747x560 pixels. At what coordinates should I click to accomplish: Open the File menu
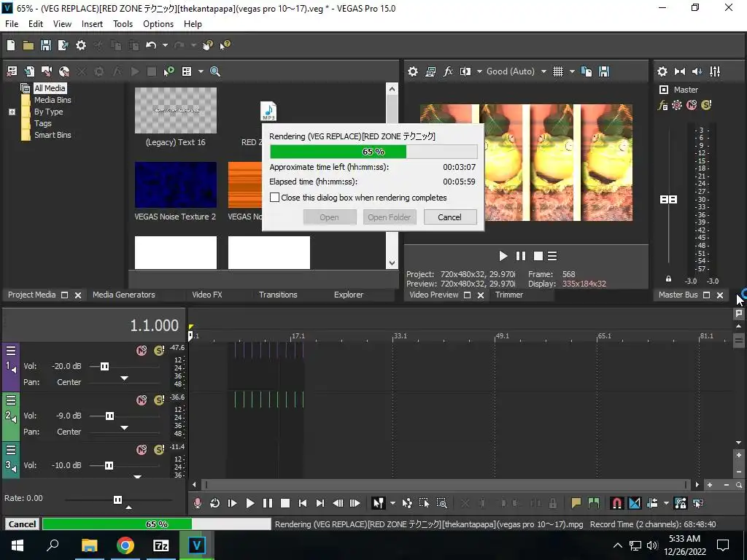(x=12, y=24)
